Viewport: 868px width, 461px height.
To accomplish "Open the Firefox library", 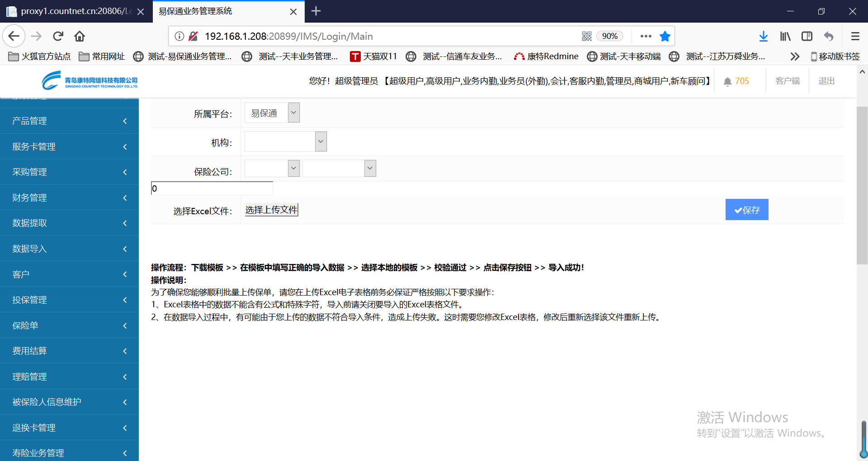I will pos(785,36).
